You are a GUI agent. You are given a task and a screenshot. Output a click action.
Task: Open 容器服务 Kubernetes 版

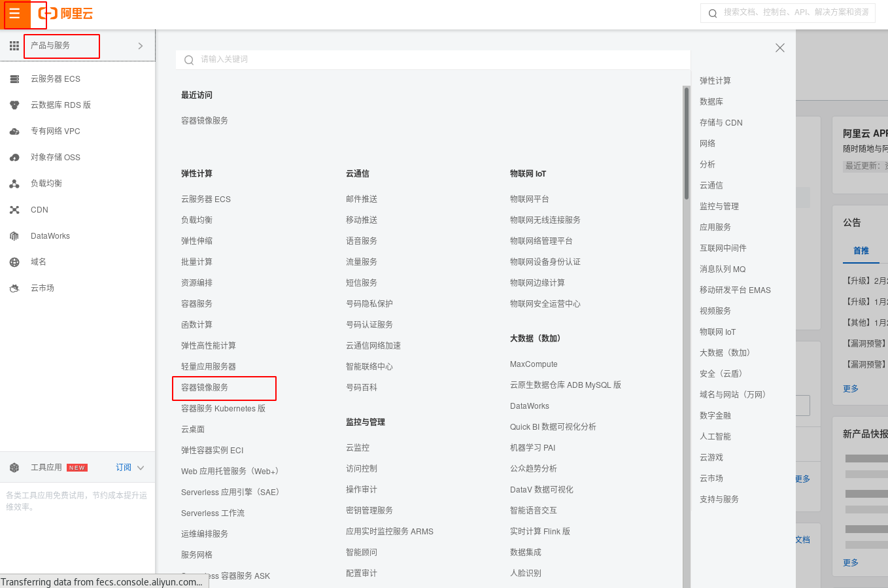pyautogui.click(x=223, y=408)
